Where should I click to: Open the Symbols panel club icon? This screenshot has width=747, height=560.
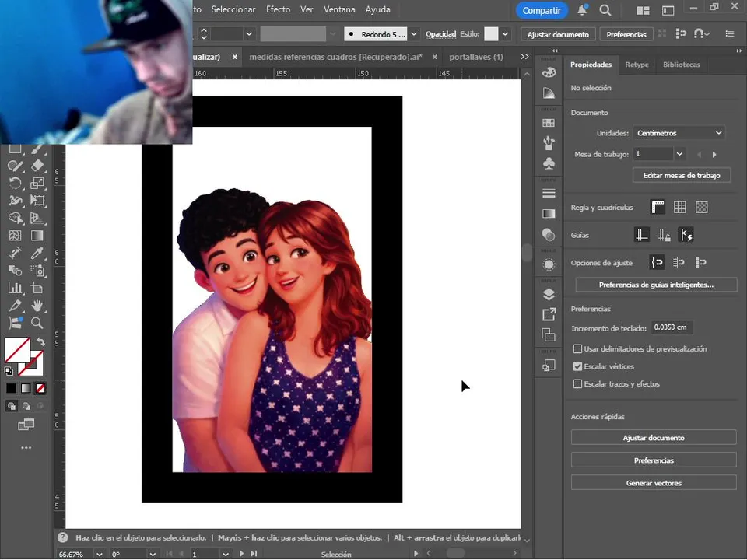point(549,163)
